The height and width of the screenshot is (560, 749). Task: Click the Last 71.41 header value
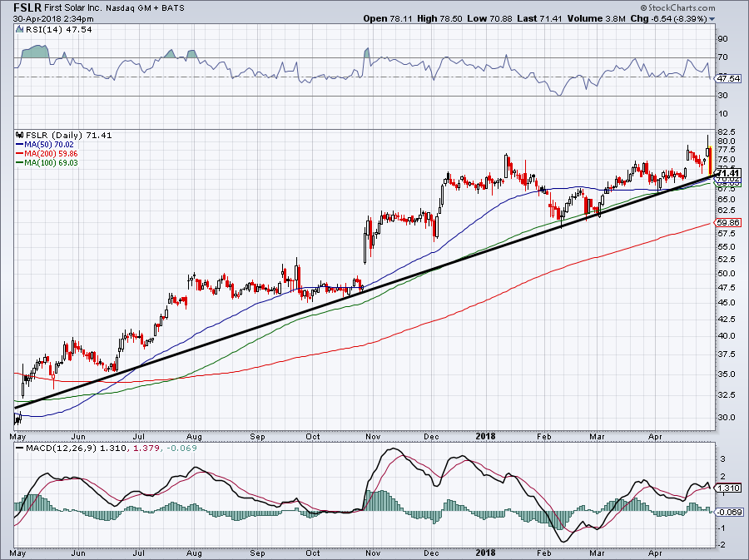pos(540,18)
